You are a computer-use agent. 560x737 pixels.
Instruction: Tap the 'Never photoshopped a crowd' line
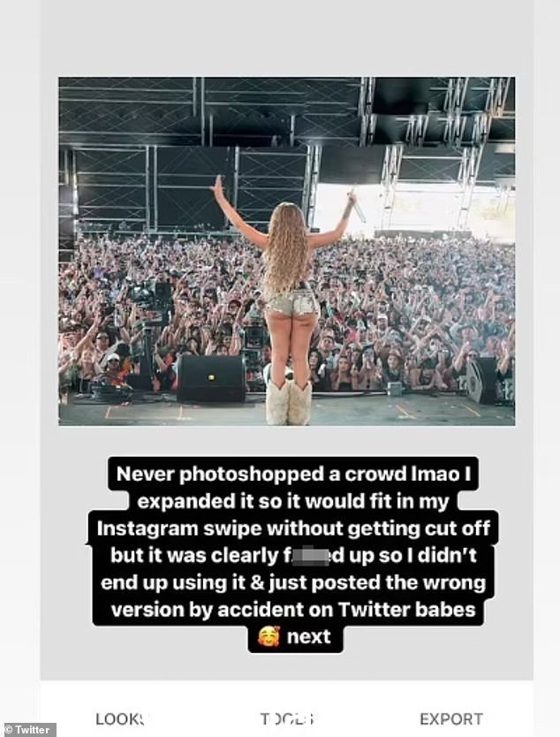(x=293, y=475)
